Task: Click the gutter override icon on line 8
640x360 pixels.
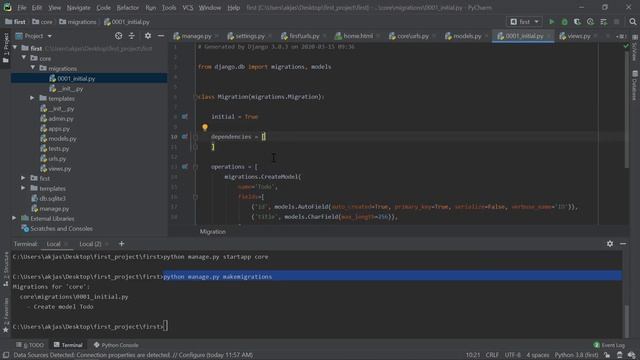Action: (x=184, y=117)
